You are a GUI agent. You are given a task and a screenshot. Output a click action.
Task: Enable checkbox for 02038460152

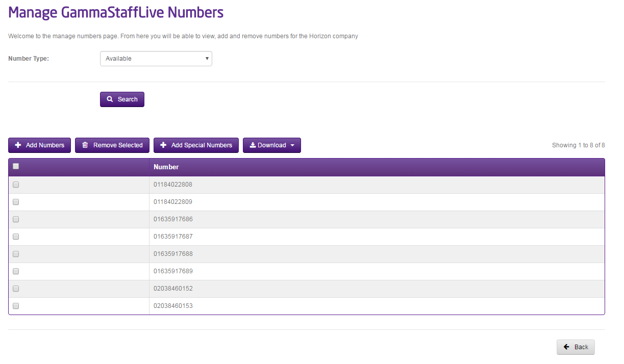(16, 289)
